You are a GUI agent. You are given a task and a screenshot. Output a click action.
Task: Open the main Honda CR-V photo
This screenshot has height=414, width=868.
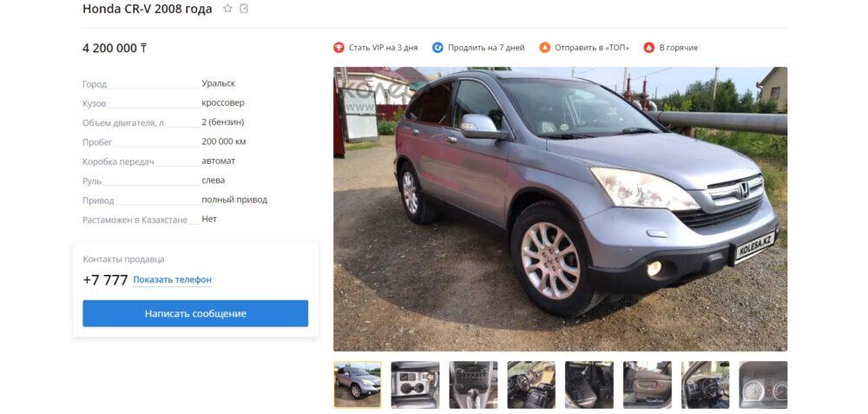point(560,209)
